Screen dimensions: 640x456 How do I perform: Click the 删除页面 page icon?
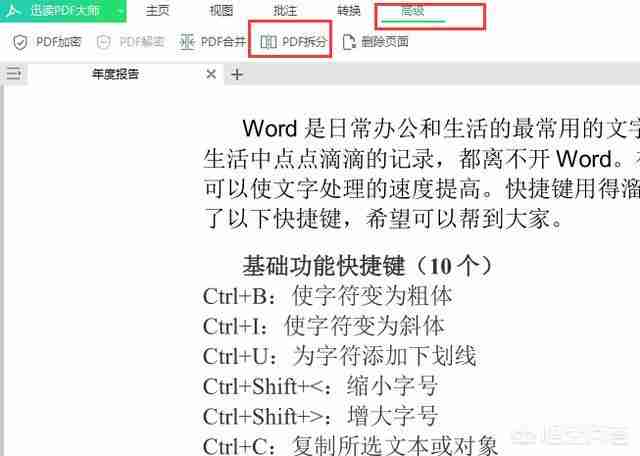pyautogui.click(x=349, y=42)
